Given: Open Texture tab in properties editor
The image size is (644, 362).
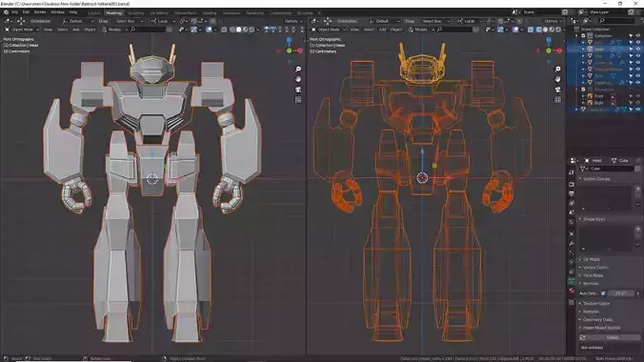Looking at the screenshot, I should coord(572,302).
